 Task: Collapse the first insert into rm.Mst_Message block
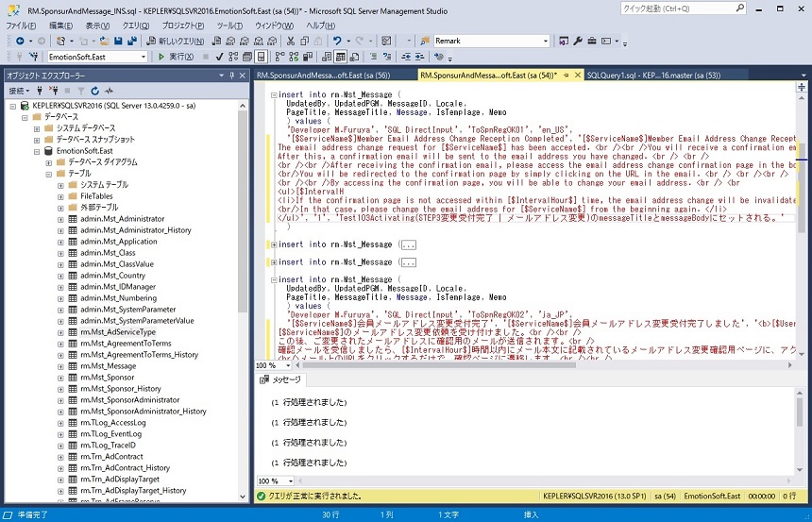(274, 95)
